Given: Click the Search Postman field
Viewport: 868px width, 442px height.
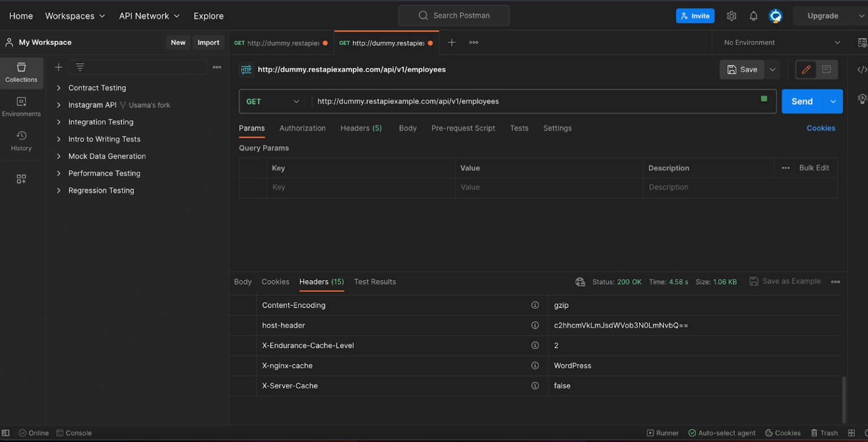Looking at the screenshot, I should pos(454,16).
